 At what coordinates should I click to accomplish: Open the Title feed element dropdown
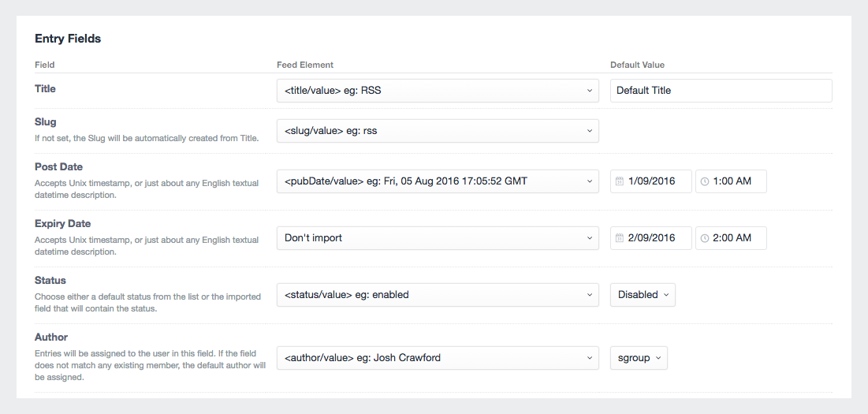438,91
